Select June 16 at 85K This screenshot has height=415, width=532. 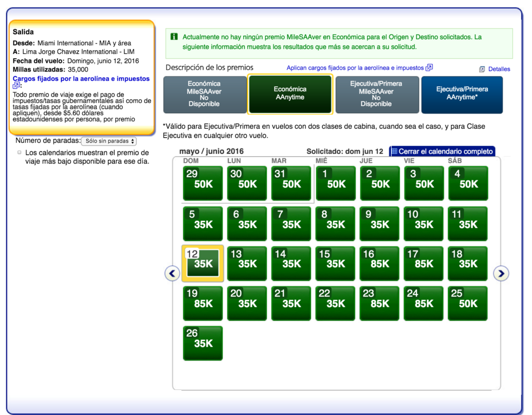click(x=379, y=263)
